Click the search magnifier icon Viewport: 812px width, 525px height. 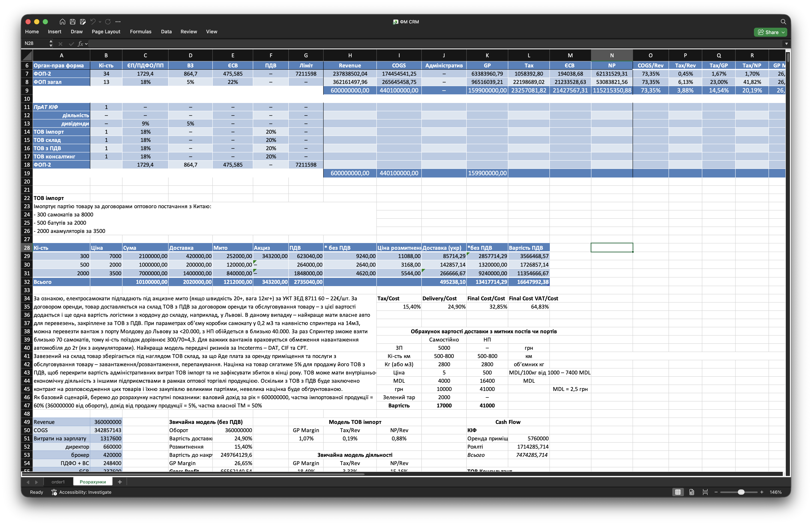point(783,22)
